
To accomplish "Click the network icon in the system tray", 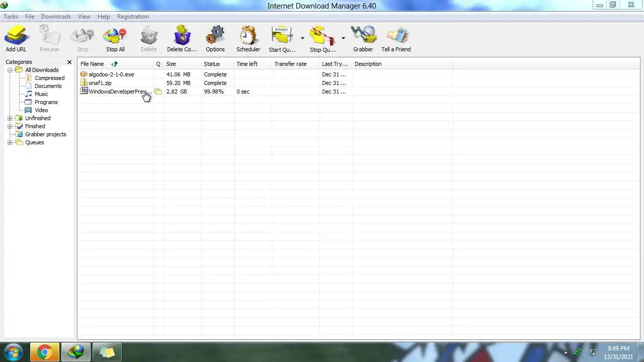I will 593,352.
